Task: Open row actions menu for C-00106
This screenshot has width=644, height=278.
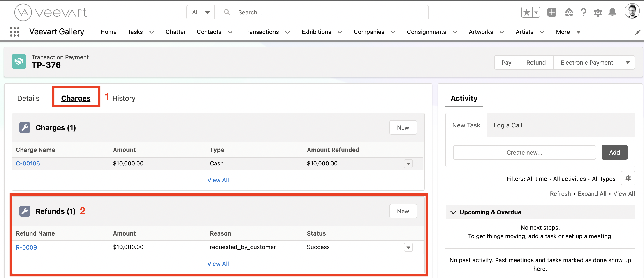Action: click(x=408, y=164)
